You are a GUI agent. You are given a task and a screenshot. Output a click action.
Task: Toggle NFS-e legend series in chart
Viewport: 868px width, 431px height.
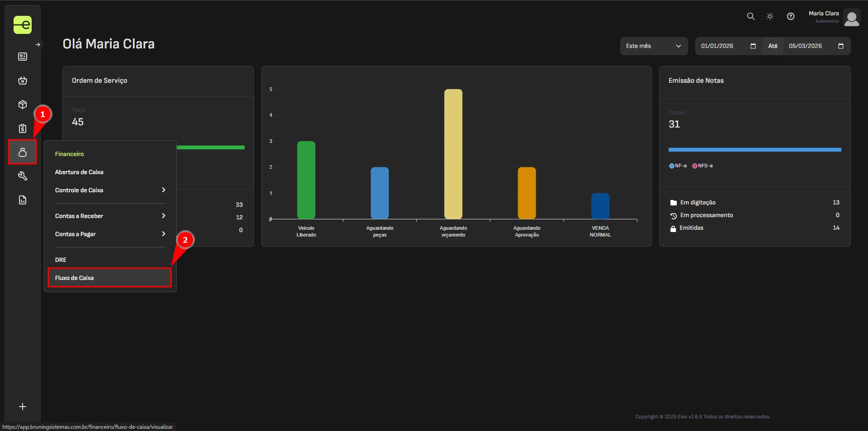pos(703,166)
